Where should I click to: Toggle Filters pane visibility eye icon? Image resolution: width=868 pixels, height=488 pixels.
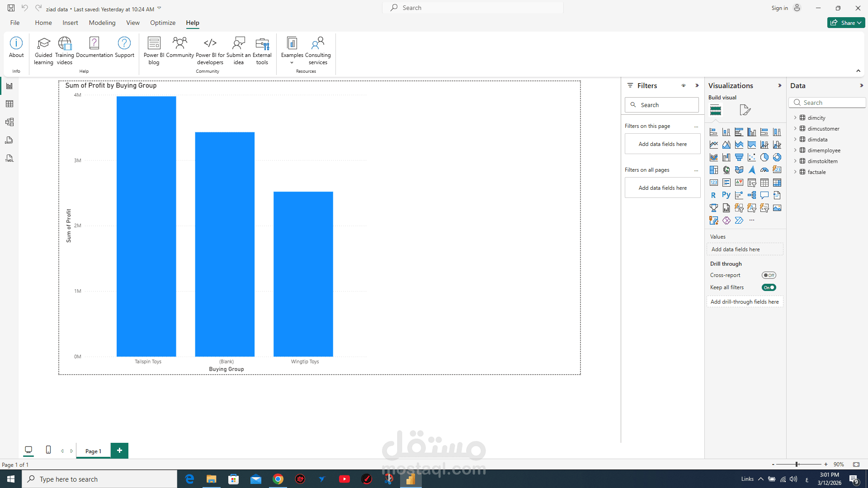pyautogui.click(x=684, y=85)
